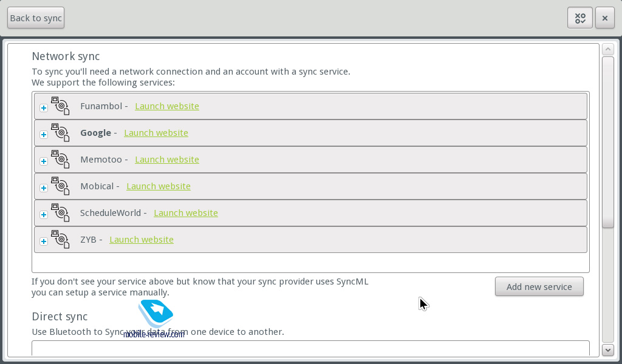Expand the Mobical service row
622x364 pixels.
[x=44, y=187]
